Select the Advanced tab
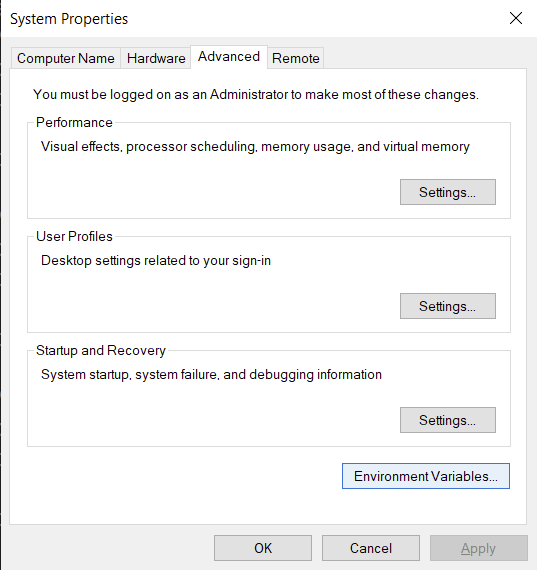Viewport: 537px width, 570px height. (x=229, y=57)
